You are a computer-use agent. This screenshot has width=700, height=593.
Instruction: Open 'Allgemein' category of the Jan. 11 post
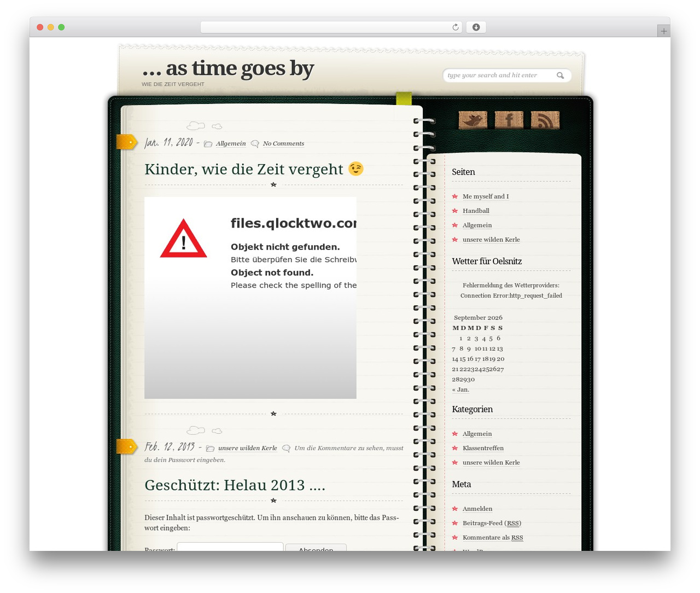(x=231, y=144)
